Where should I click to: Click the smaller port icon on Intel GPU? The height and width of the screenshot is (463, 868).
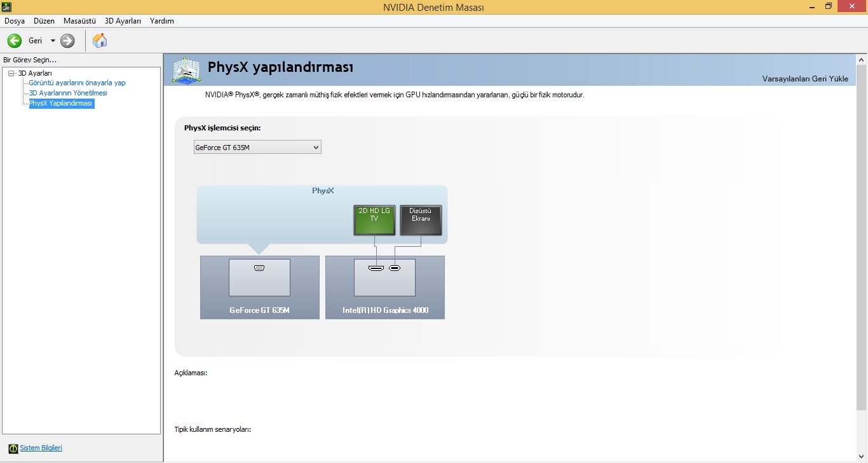click(395, 268)
